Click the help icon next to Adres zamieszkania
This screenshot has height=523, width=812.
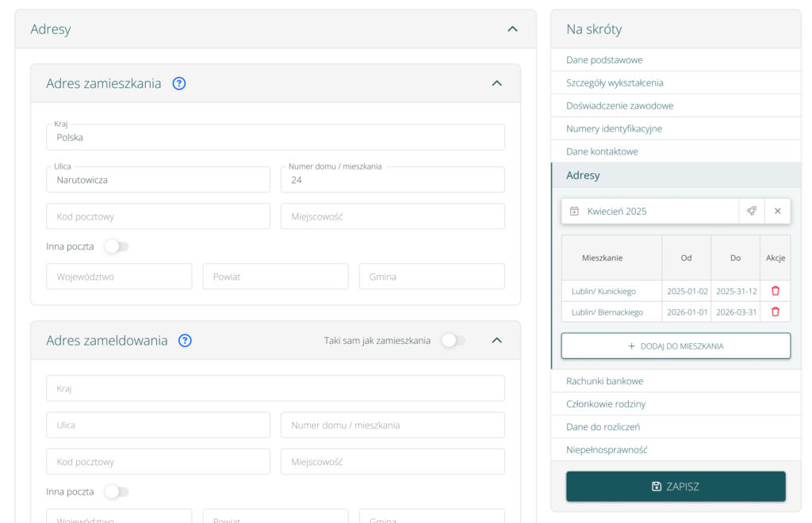[179, 83]
